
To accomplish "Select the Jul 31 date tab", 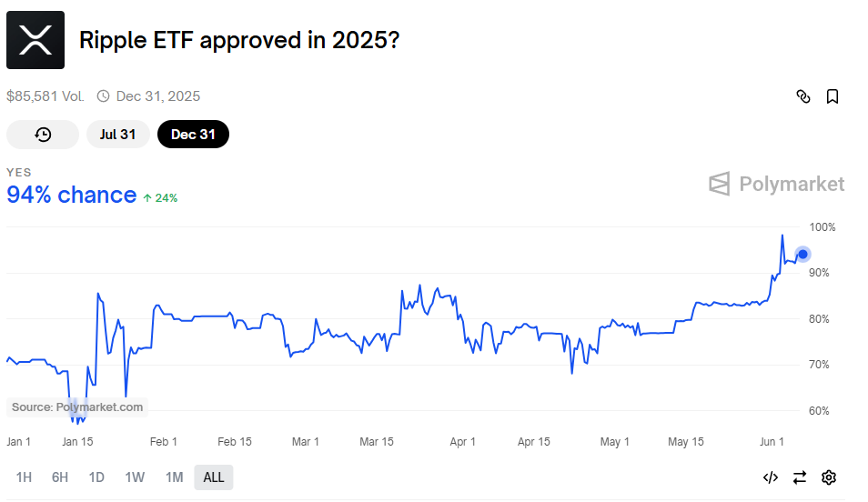I will pyautogui.click(x=117, y=135).
